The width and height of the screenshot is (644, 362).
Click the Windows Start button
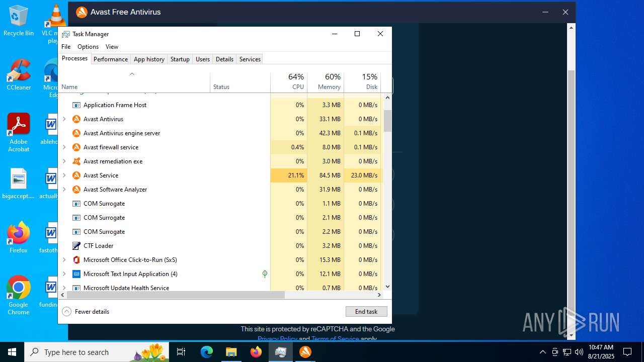click(12, 352)
